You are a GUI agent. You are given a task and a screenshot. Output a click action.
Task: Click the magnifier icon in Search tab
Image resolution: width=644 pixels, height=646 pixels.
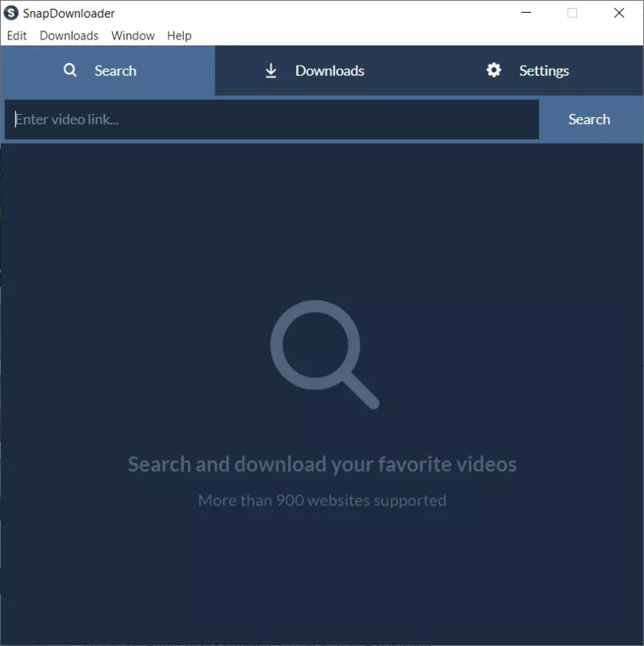(70, 70)
